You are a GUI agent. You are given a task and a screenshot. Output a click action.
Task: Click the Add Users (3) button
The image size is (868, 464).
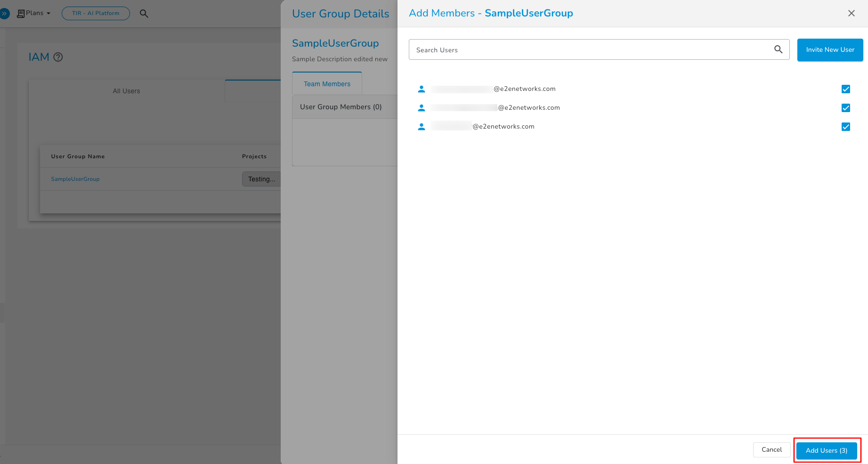pyautogui.click(x=827, y=450)
